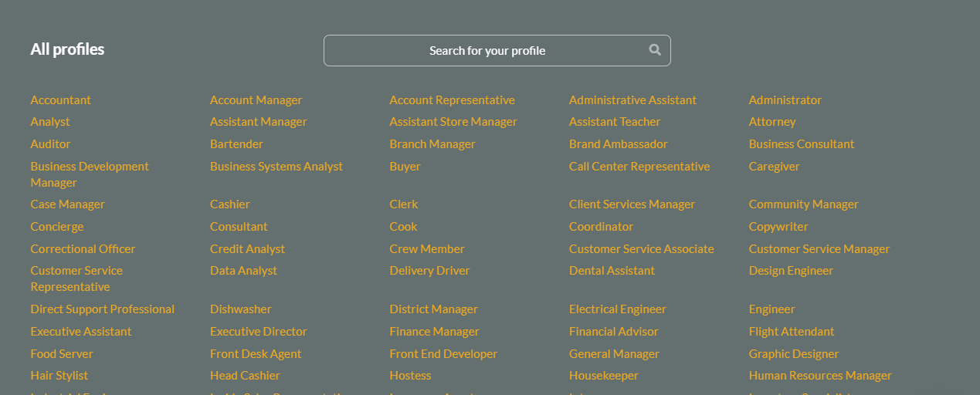This screenshot has width=980, height=395.
Task: Select the Copywriter profile link
Action: coord(778,227)
